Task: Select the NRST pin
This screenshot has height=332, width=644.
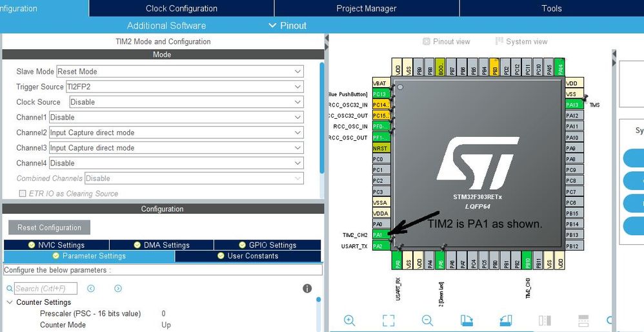Action: pyautogui.click(x=381, y=149)
